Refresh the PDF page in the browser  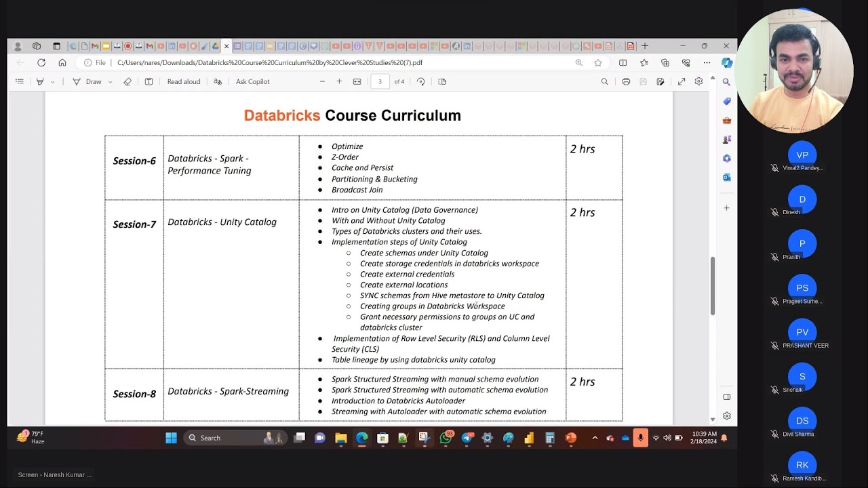tap(41, 62)
